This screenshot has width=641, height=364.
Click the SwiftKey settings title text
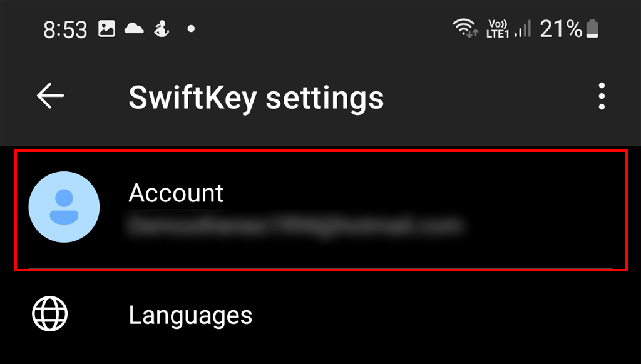point(256,98)
